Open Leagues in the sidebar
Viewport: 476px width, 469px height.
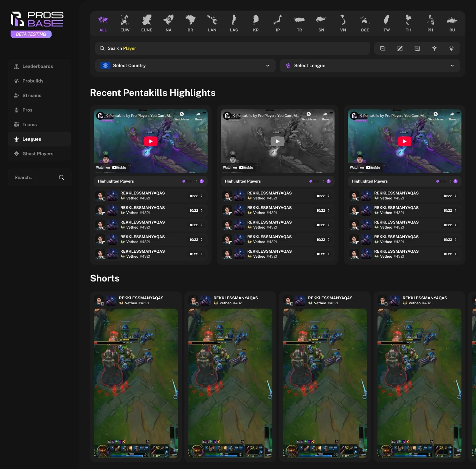coord(40,139)
